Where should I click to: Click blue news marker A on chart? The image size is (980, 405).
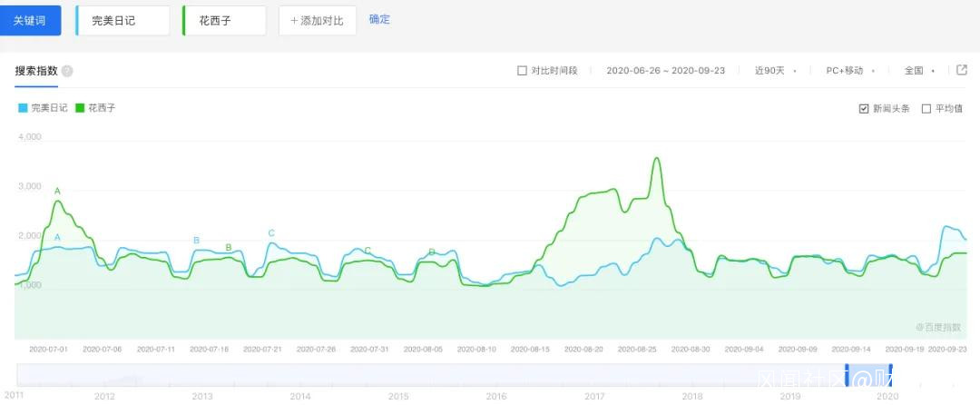point(57,238)
